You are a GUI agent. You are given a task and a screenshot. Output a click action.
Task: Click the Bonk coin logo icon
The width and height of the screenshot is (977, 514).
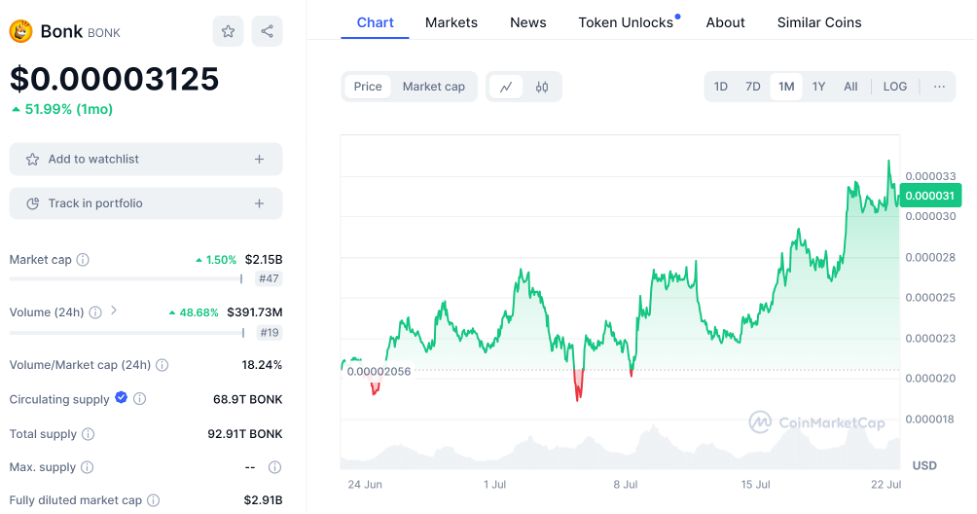(21, 31)
